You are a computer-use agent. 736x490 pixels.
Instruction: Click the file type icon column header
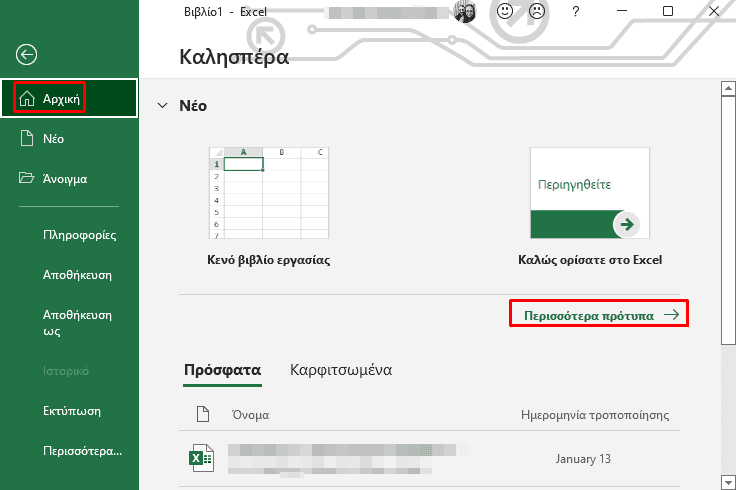pos(203,414)
